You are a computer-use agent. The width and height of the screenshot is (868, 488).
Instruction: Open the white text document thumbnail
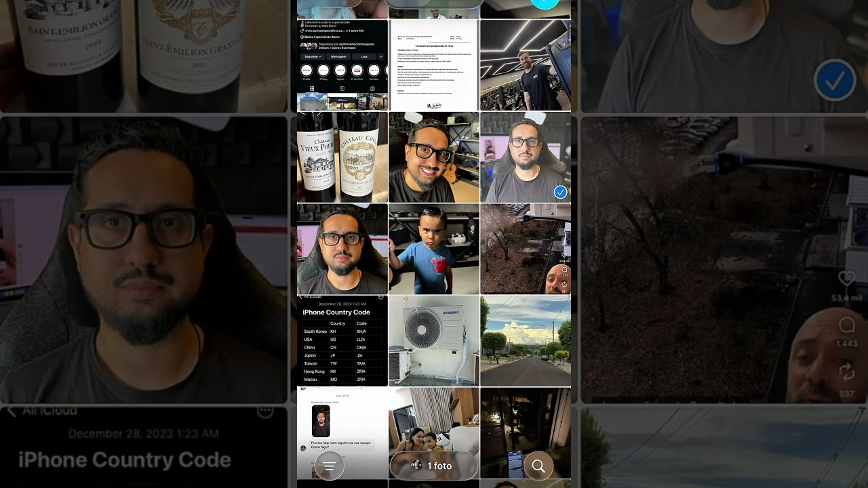point(434,65)
